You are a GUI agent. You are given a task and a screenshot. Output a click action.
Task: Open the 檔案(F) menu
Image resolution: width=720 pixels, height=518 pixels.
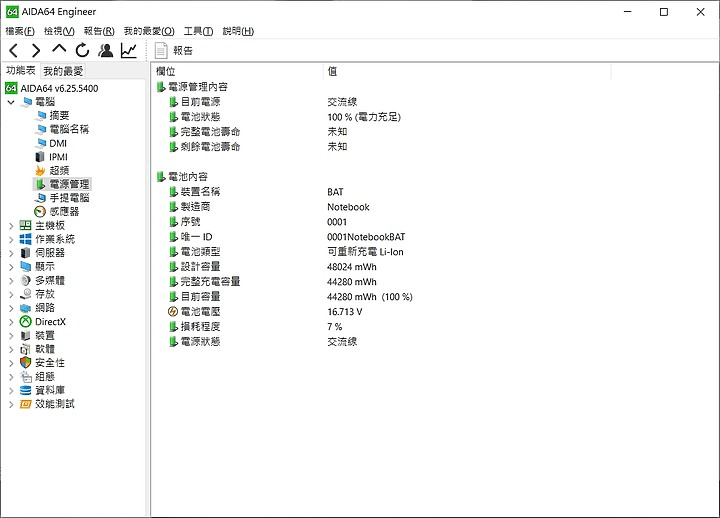[x=20, y=31]
